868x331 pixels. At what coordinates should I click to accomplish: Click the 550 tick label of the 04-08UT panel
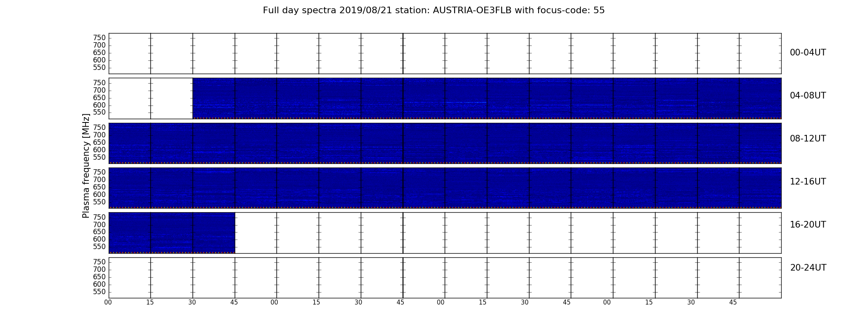tap(99, 113)
